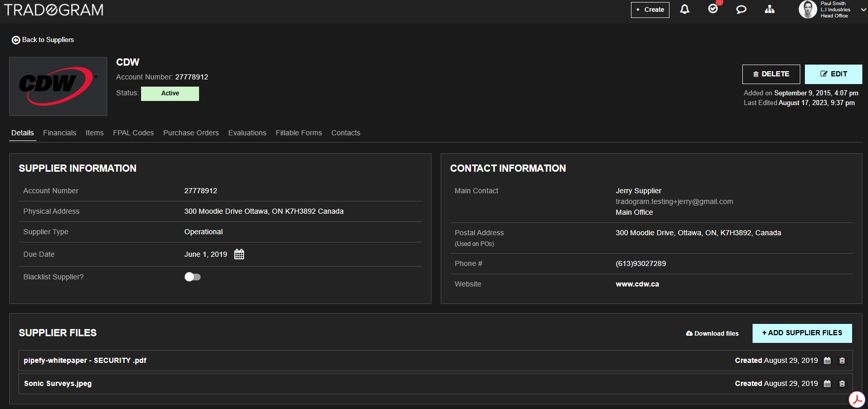Screen dimensions: 868x409
Task: Go Back to Suppliers
Action: point(43,40)
